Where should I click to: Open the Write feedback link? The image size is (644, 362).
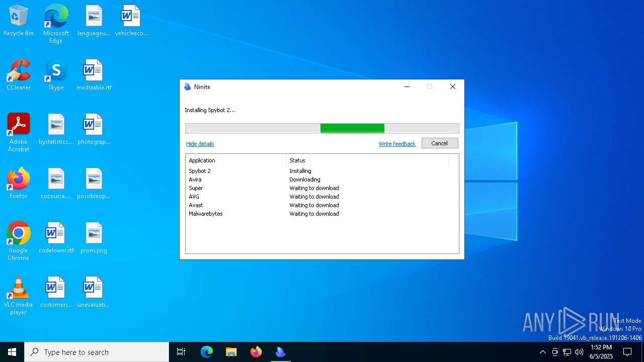point(397,144)
